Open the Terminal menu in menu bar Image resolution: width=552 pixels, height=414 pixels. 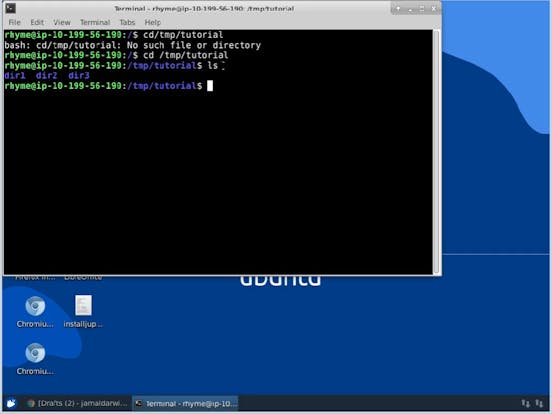click(x=95, y=22)
